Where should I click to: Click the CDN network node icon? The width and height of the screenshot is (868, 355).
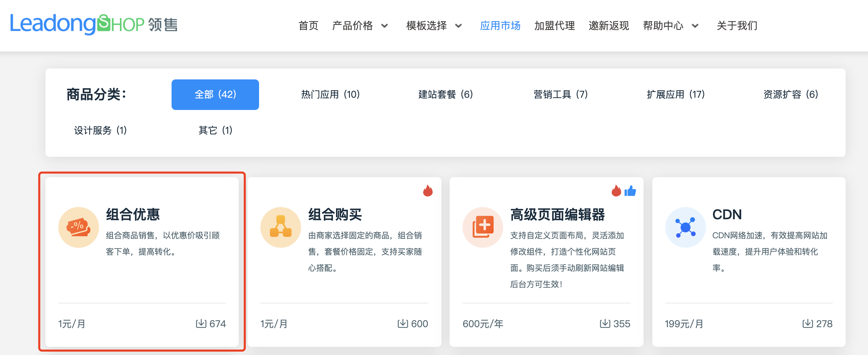tap(685, 227)
